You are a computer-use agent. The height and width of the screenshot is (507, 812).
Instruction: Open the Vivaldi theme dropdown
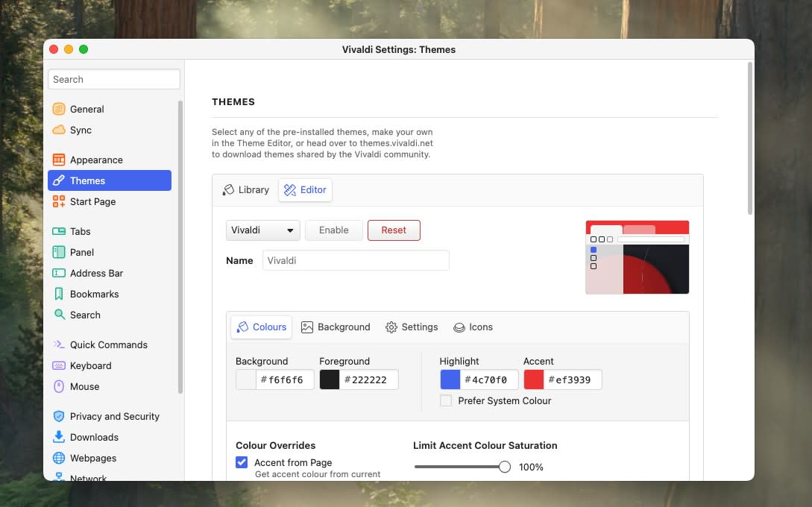[x=262, y=230]
